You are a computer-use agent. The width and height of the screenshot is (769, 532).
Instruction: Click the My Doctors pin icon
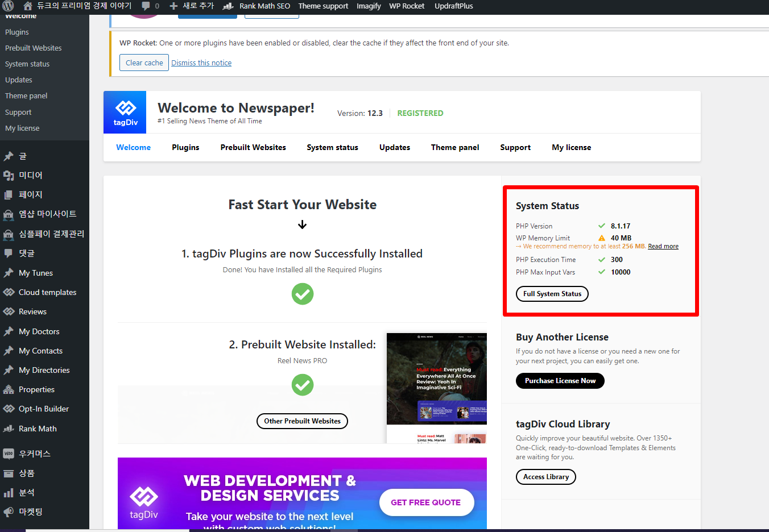coord(9,331)
